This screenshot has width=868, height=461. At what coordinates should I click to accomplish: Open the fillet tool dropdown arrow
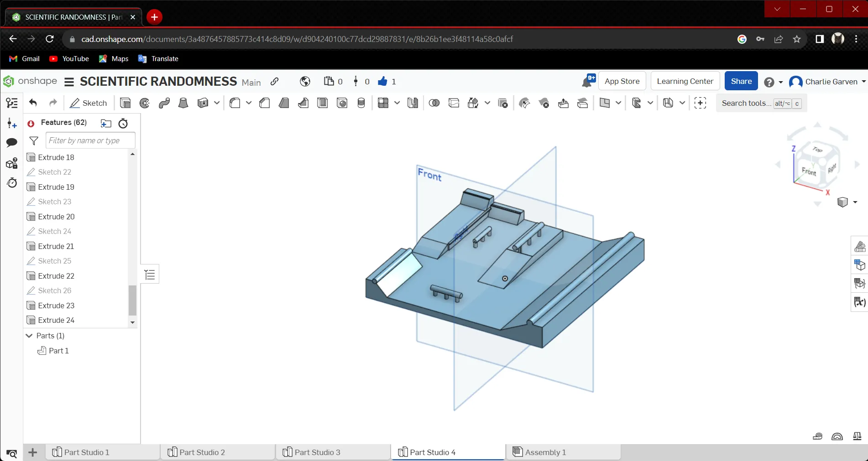pyautogui.click(x=249, y=103)
